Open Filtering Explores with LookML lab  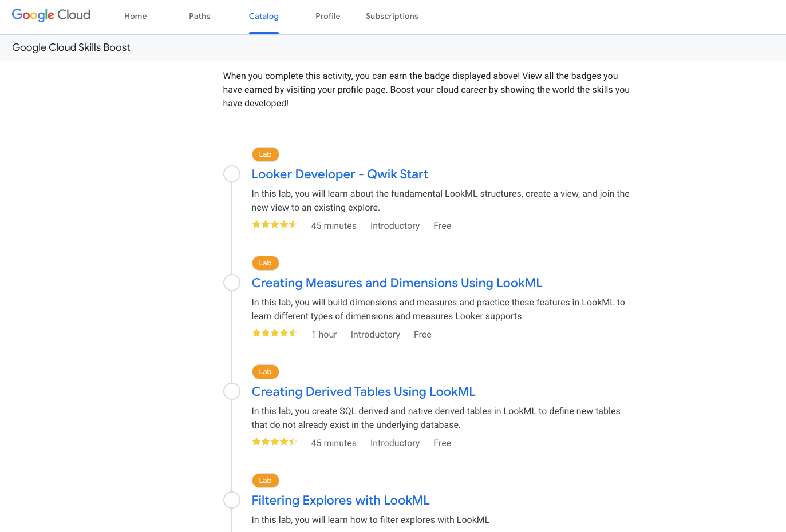point(341,501)
